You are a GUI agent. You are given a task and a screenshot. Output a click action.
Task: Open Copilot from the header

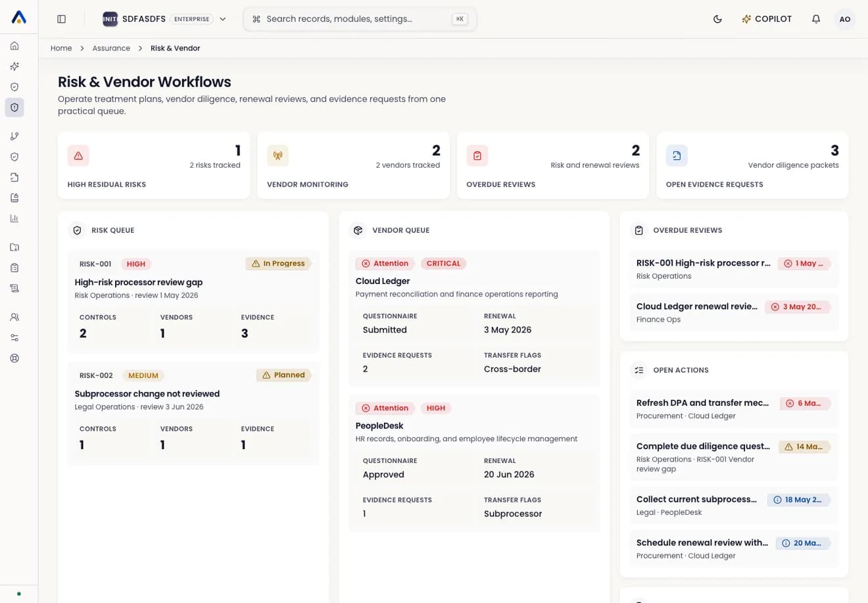point(767,19)
